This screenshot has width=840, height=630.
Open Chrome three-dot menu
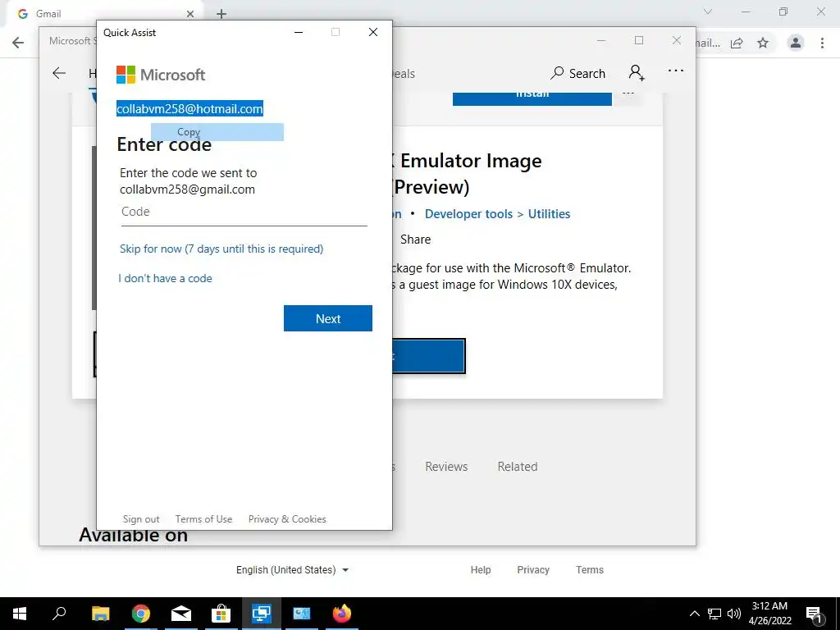coord(822,43)
